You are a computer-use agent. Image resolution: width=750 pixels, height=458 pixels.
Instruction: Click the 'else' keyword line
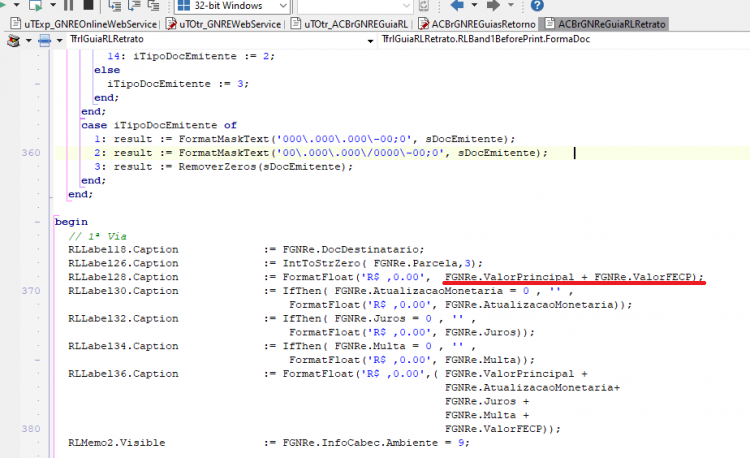tap(107, 70)
